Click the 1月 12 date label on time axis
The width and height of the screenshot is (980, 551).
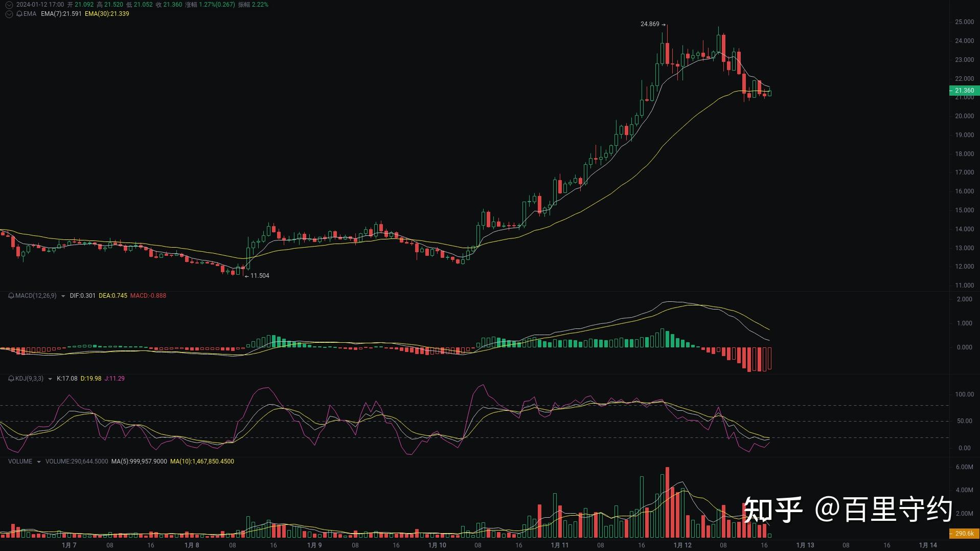pyautogui.click(x=682, y=545)
